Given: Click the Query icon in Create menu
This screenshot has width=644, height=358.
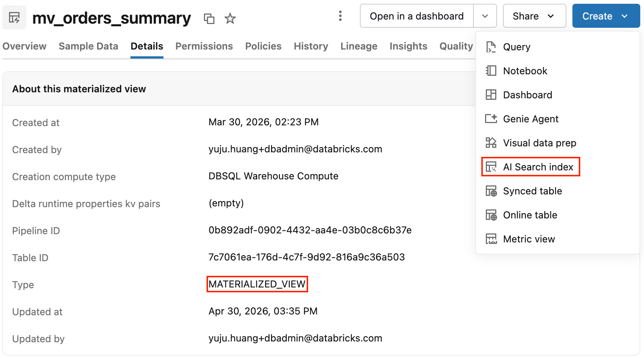Looking at the screenshot, I should click(x=491, y=47).
